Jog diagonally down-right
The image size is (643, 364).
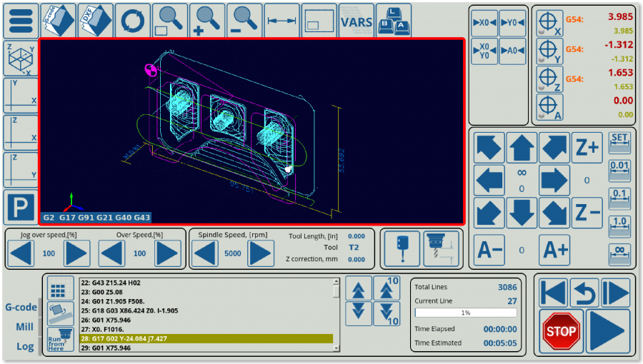click(554, 213)
